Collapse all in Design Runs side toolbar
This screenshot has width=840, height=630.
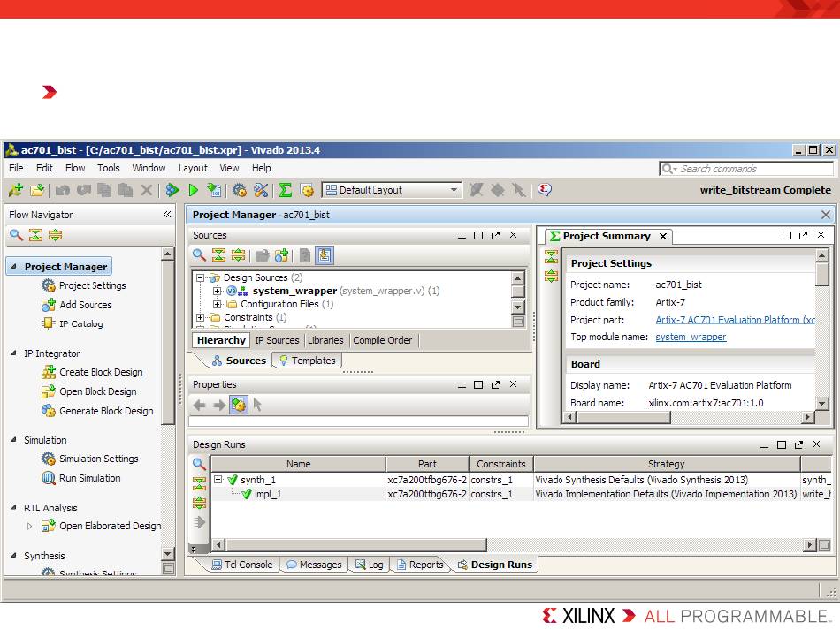pos(199,483)
